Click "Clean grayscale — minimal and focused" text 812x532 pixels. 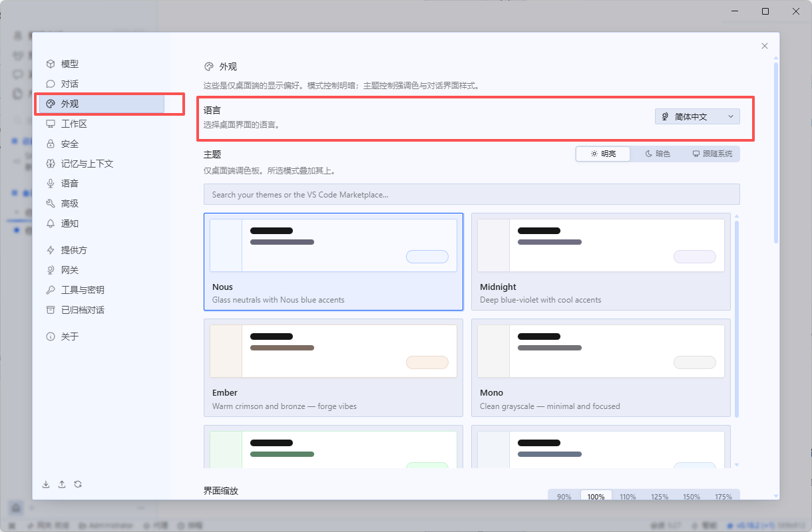click(550, 406)
